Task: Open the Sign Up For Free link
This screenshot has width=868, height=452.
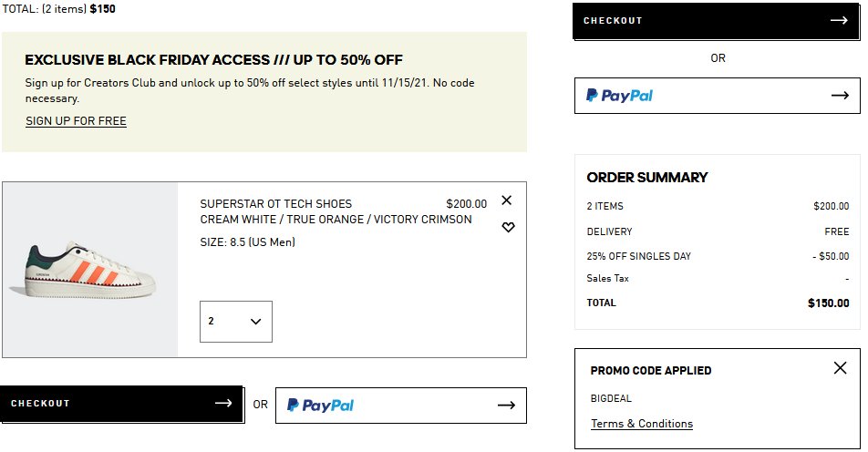Action: pos(76,121)
